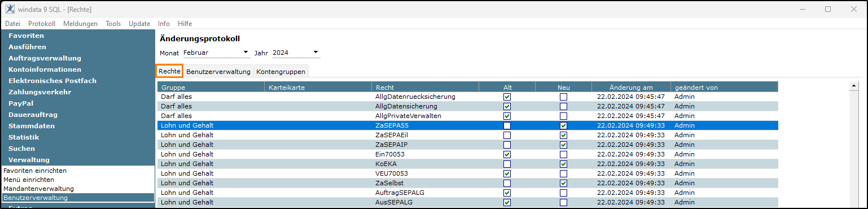The height and width of the screenshot is (209, 868).
Task: Toggle Neu checkbox for ZaSEPA55 row
Action: click(x=563, y=125)
